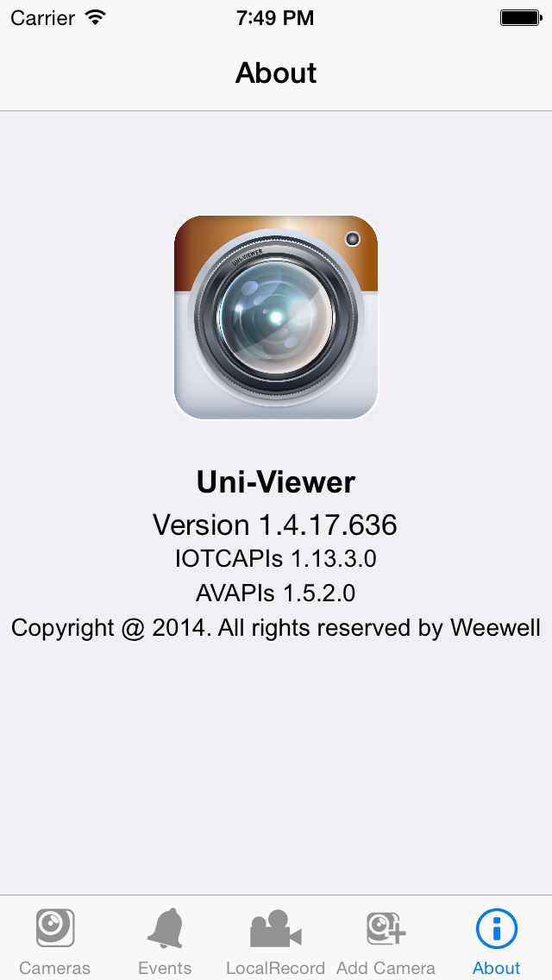Image resolution: width=552 pixels, height=980 pixels.
Task: Tap the Version 1.4.17.636 text
Action: coord(275,525)
